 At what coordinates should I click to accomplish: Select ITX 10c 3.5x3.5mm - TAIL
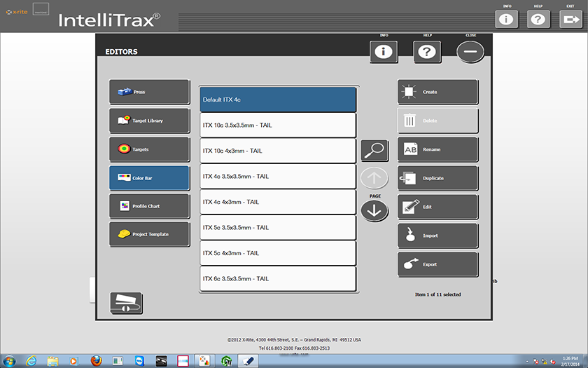pyautogui.click(x=278, y=125)
